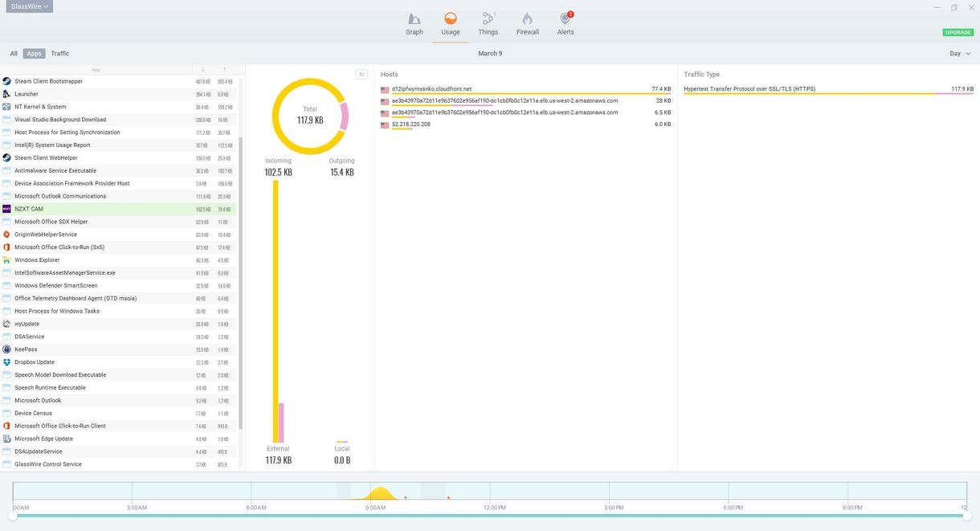Open the Things tab
The height and width of the screenshot is (531, 980).
point(488,24)
